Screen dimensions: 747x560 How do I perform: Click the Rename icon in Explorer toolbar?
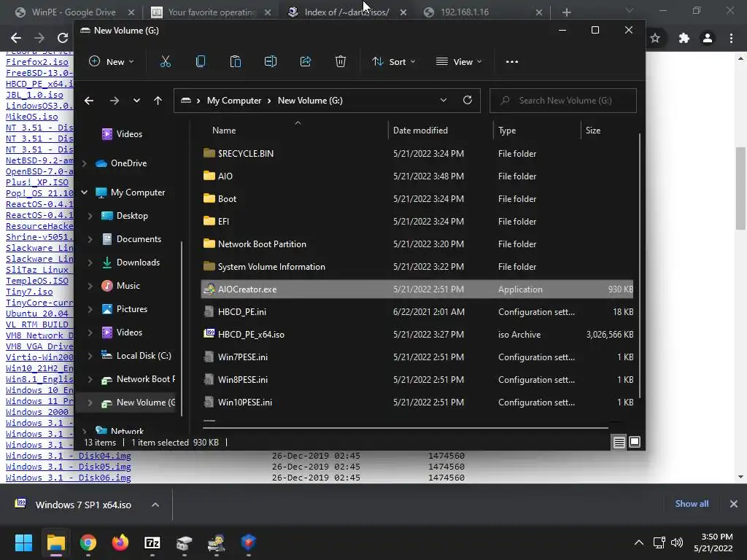click(271, 61)
